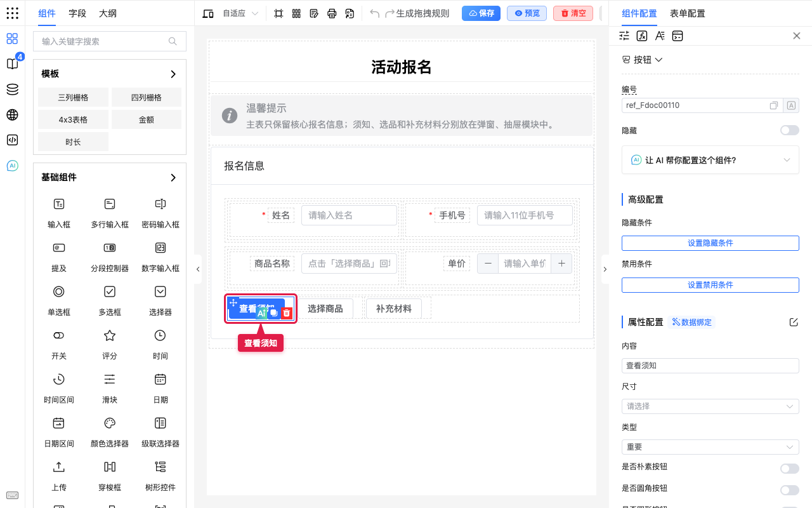
Task: Open the console terminal icon in config panel
Action: click(x=678, y=36)
